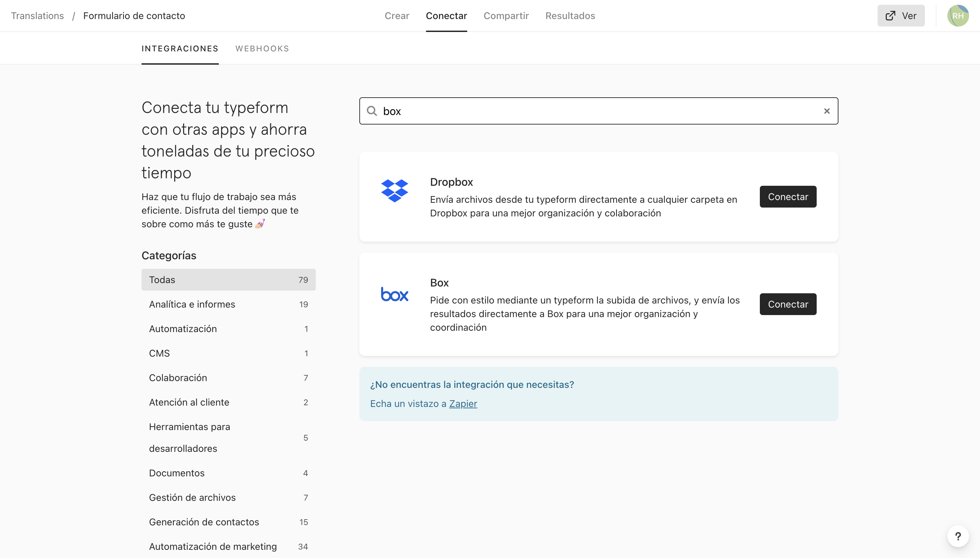Filter by Colaboración category
Viewport: 980px width, 558px height.
tap(228, 378)
